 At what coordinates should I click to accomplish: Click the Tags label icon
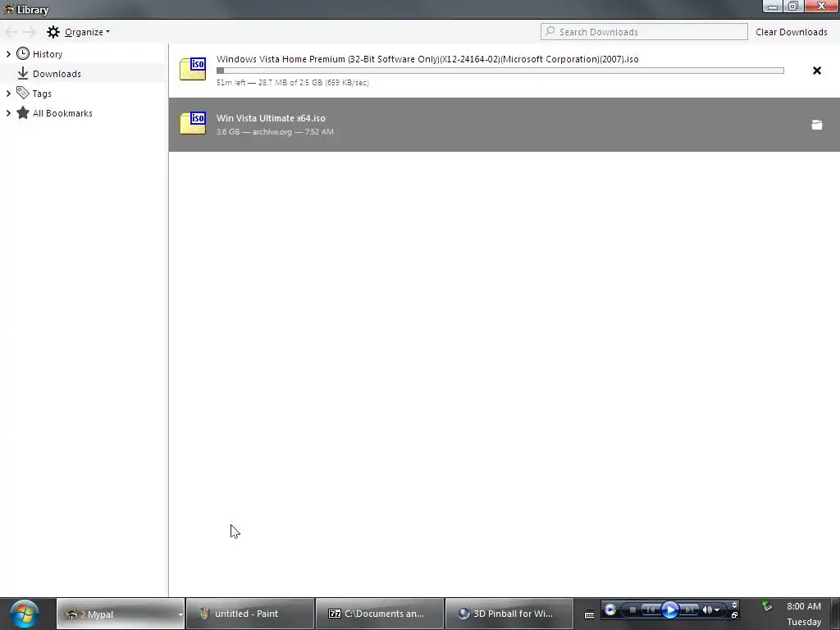22,93
